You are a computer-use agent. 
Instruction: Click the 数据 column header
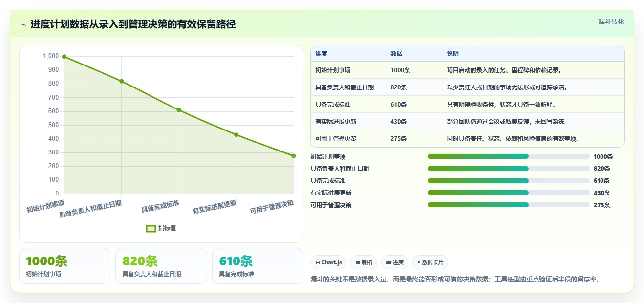pyautogui.click(x=397, y=54)
